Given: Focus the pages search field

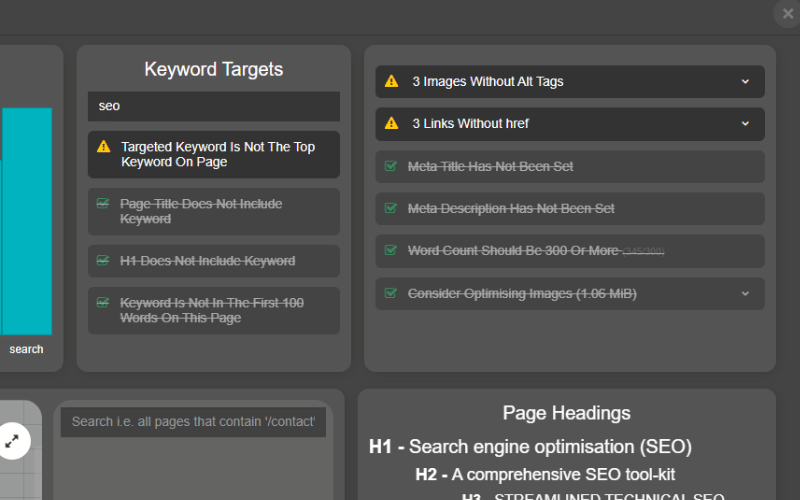Looking at the screenshot, I should [x=193, y=422].
